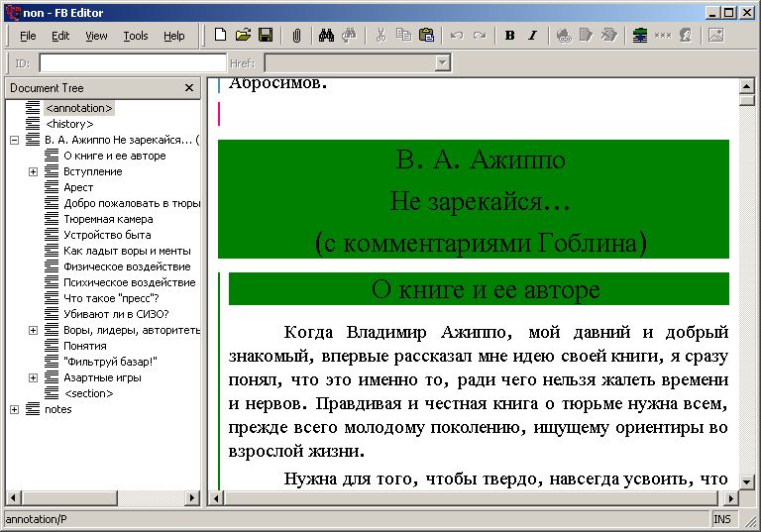The image size is (761, 532).
Task: Open the Tools menu
Action: pyautogui.click(x=136, y=36)
